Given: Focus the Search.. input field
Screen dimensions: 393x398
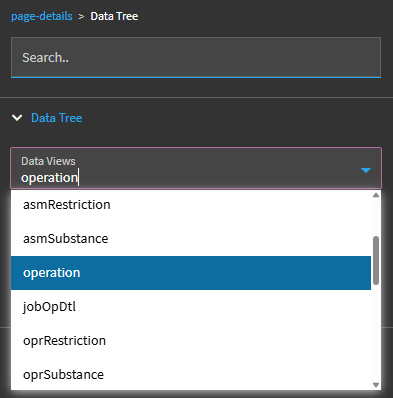Looking at the screenshot, I should pos(196,57).
